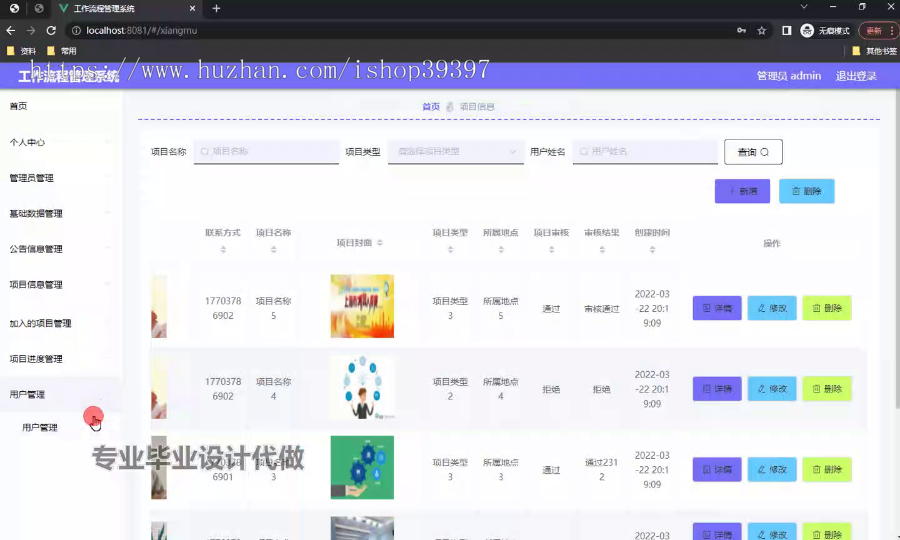Collapse the 用户管理 parent menu
The width and height of the screenshot is (900, 540).
[x=60, y=394]
